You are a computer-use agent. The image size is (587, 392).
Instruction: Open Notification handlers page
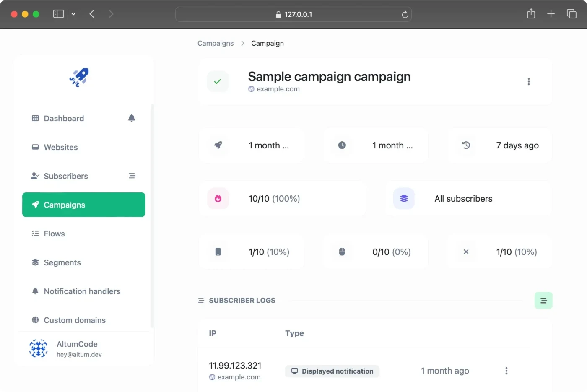82,291
